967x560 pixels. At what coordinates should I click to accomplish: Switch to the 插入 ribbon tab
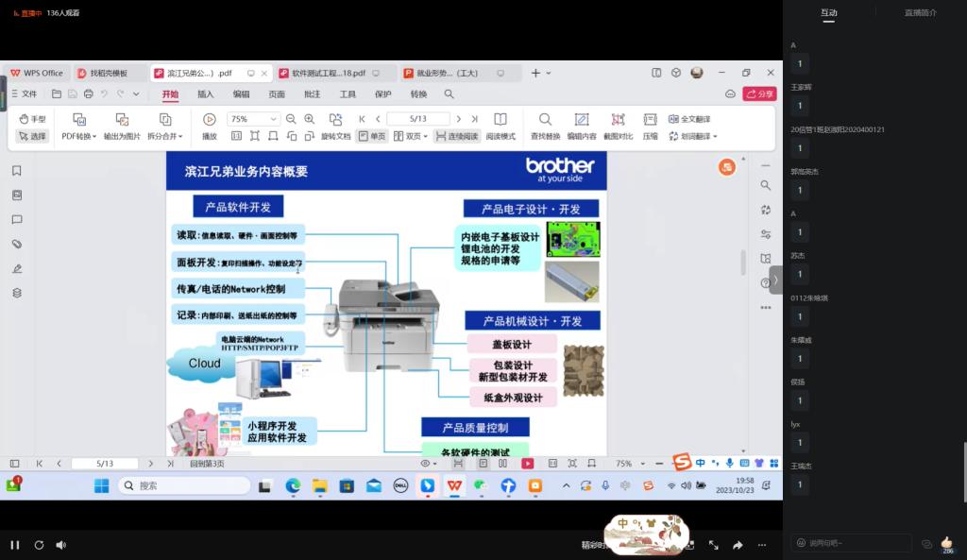pos(205,94)
